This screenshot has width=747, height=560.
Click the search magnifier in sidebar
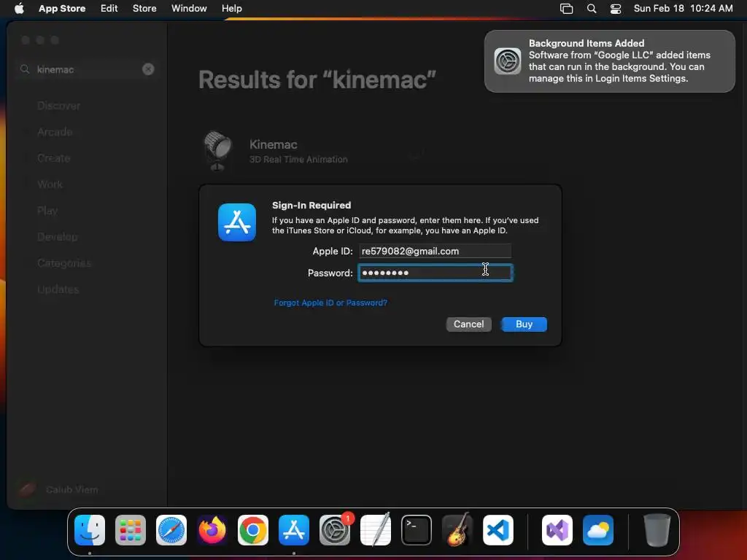click(x=25, y=69)
